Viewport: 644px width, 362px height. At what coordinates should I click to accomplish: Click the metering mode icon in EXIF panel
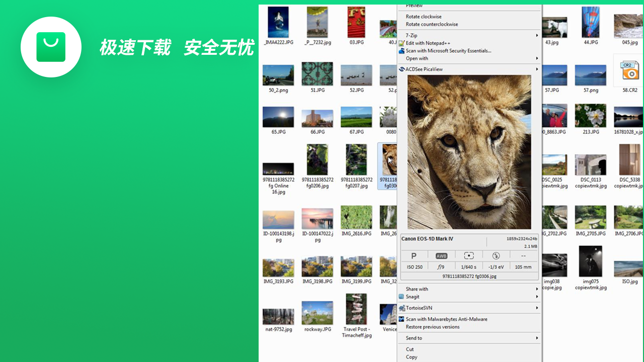point(469,255)
